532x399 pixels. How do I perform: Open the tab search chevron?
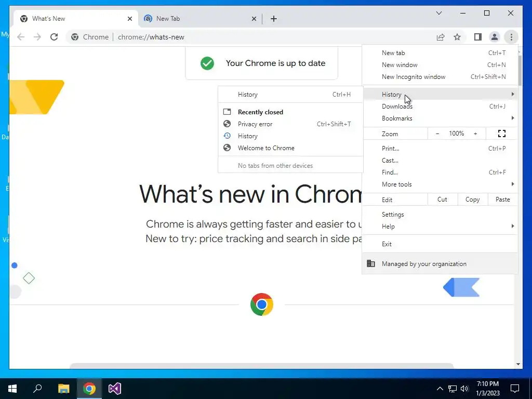point(438,13)
